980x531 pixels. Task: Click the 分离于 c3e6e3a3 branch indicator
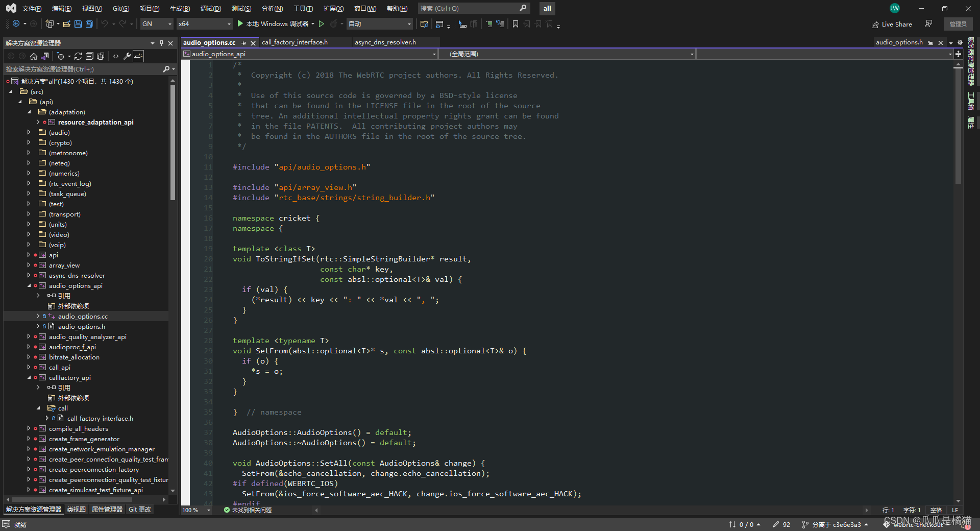(835, 524)
